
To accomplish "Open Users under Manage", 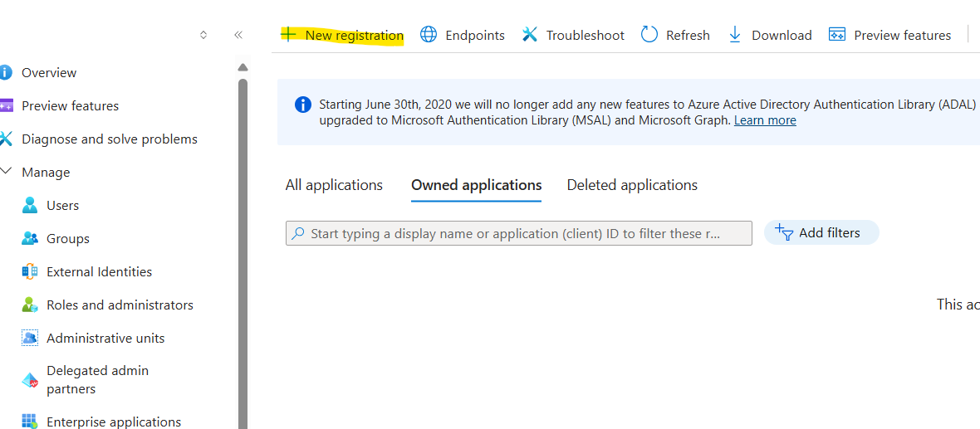I will tap(62, 205).
